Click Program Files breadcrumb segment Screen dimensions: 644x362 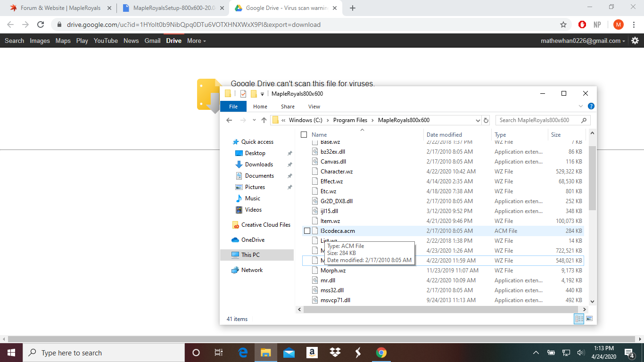click(x=350, y=120)
